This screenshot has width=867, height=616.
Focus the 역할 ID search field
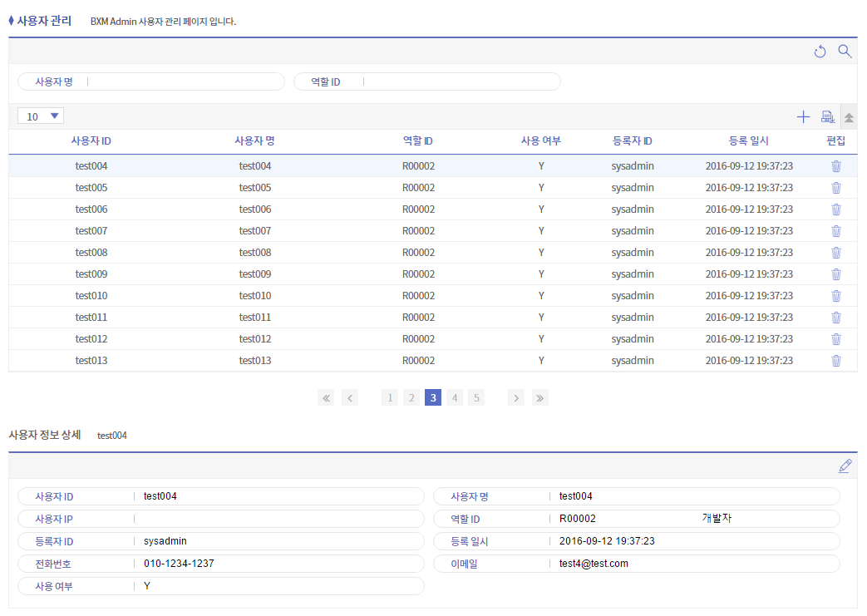(427, 81)
